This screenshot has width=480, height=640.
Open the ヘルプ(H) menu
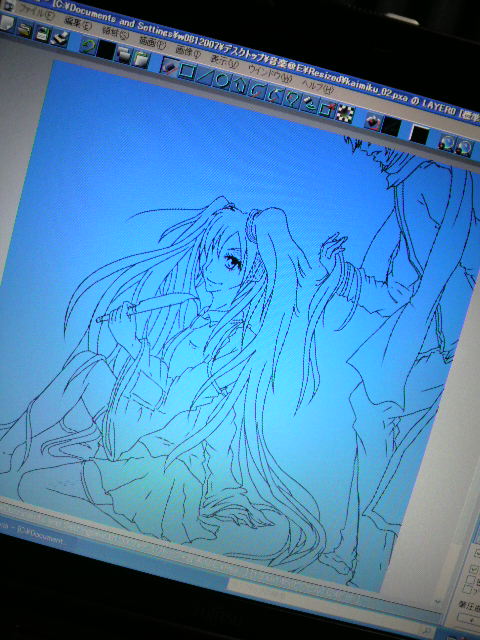pos(318,86)
